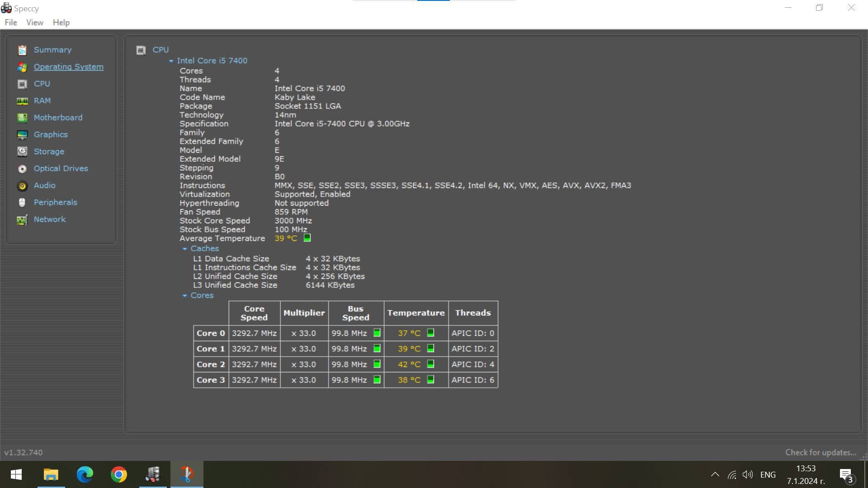
Task: Collapse the Caches section arrow
Action: 184,249
